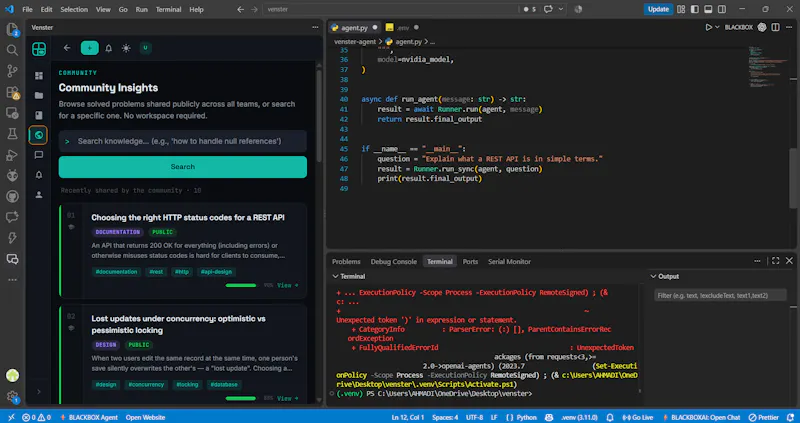800x423 pixels.
Task: Expand the Venster sidebar chevron at bottom
Action: (39, 392)
